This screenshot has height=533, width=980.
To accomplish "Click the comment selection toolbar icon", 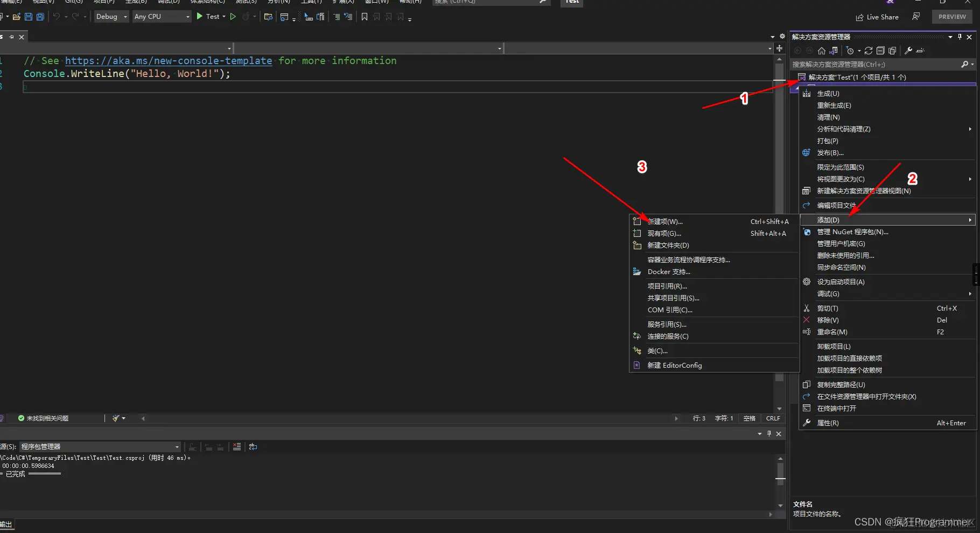I will (x=337, y=17).
